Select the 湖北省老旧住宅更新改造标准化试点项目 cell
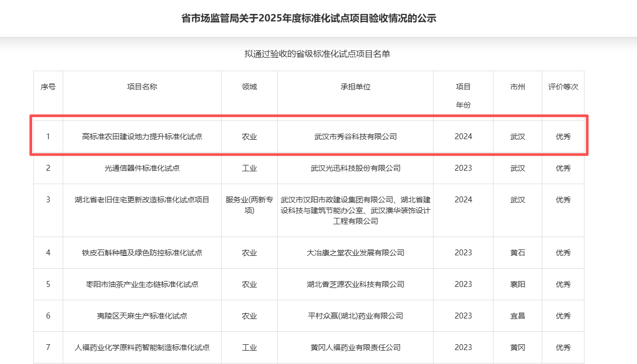The height and width of the screenshot is (364, 637). pos(142,200)
